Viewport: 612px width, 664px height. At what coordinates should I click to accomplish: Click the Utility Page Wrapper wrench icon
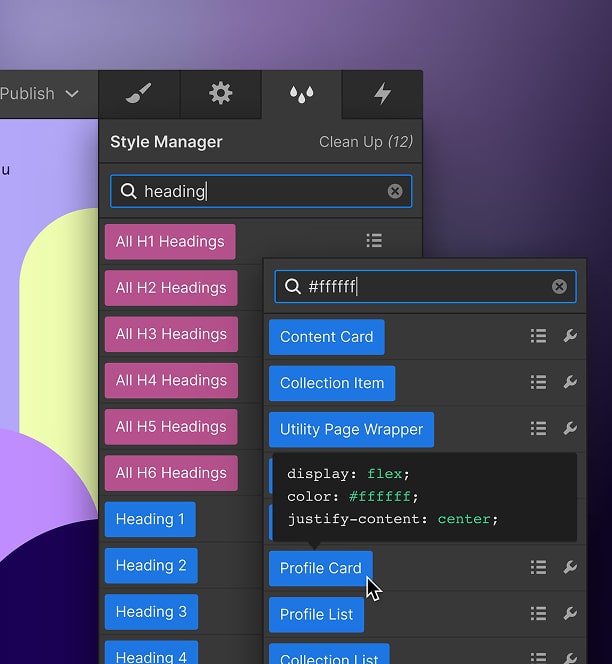[570, 429]
